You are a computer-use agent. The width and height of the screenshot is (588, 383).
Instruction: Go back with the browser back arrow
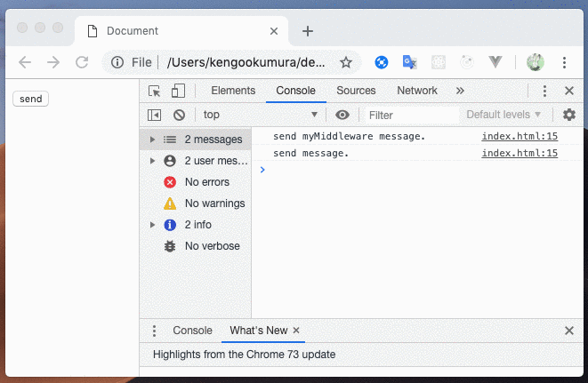click(x=25, y=62)
